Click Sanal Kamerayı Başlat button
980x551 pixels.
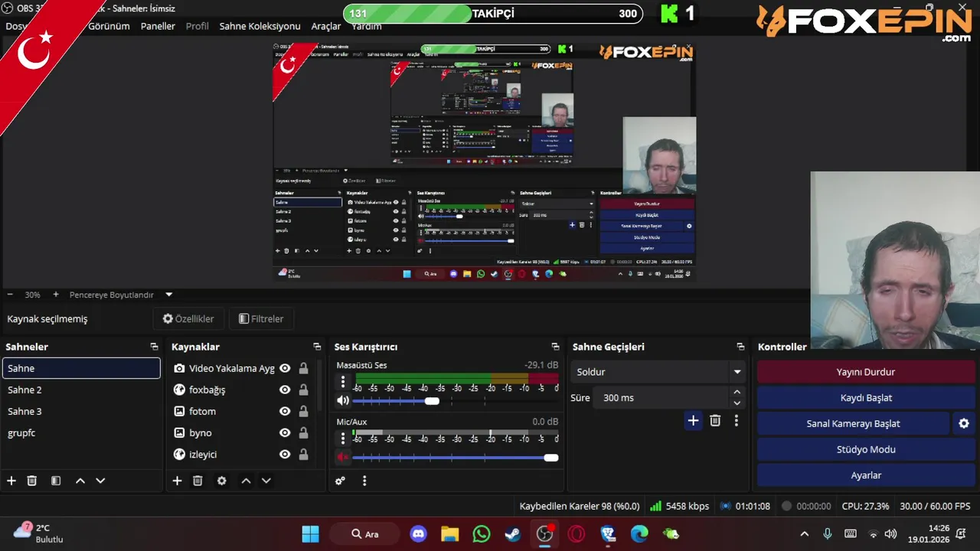[853, 423]
